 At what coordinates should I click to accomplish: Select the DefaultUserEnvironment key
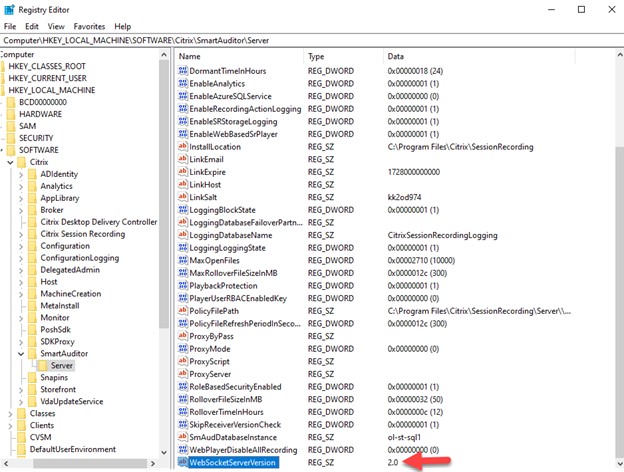[x=73, y=449]
